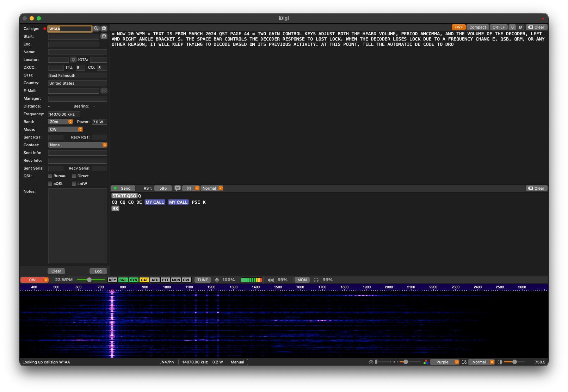Click the contrast half-circle icon

click(x=500, y=362)
